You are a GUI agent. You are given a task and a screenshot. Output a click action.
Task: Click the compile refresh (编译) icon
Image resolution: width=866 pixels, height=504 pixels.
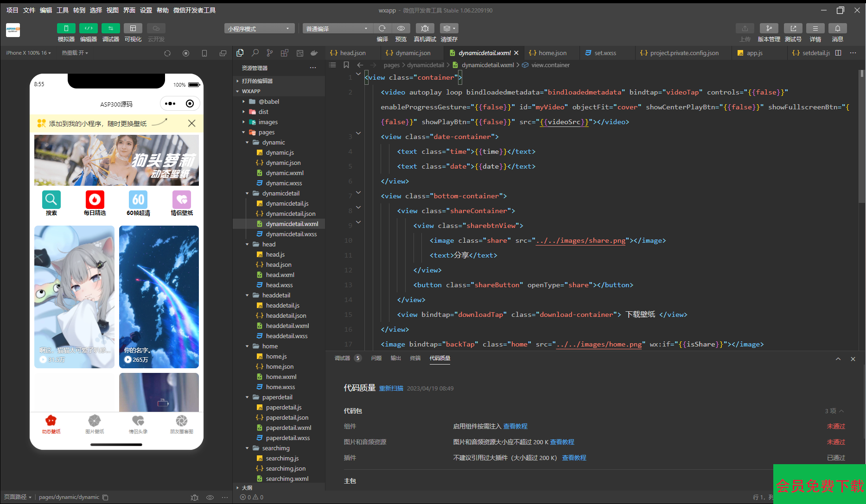pyautogui.click(x=382, y=29)
